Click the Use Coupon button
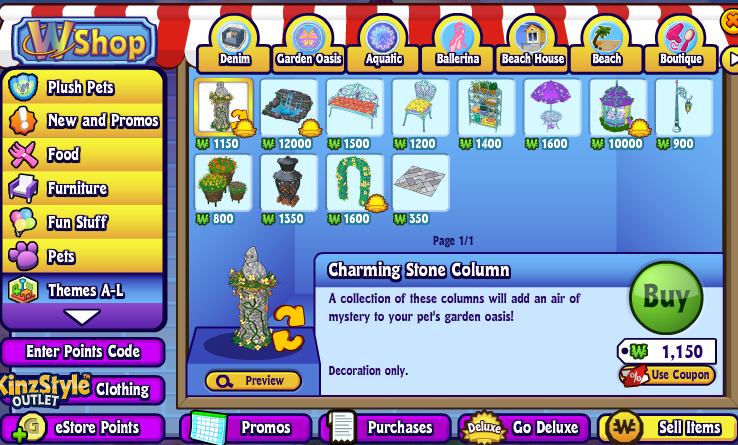Image resolution: width=738 pixels, height=445 pixels. click(667, 375)
